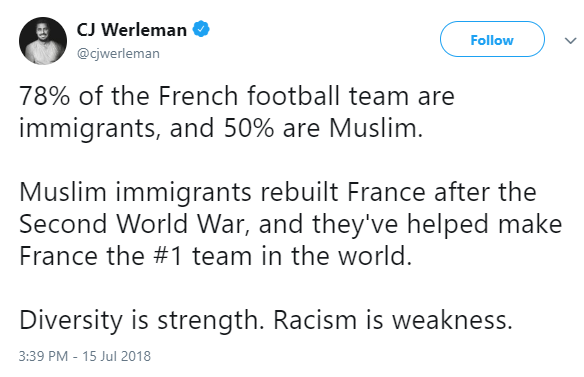Open the tweet options chevron menu
Screen dimensions: 584x377
570,40
